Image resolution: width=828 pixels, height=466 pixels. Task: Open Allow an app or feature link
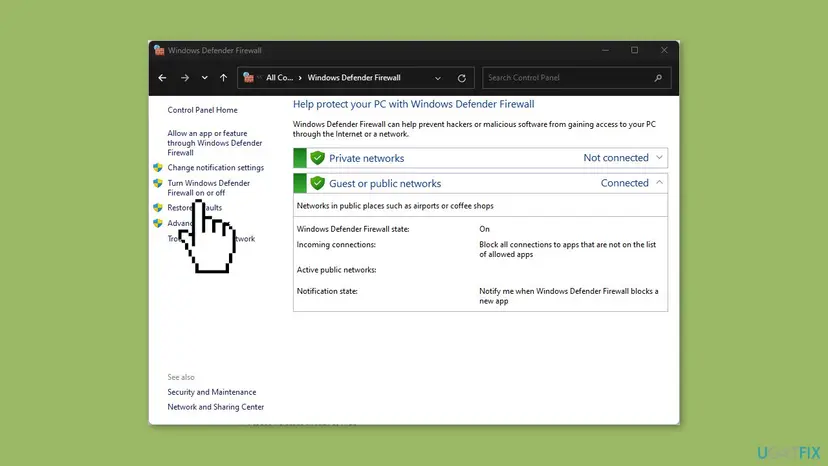pos(214,143)
